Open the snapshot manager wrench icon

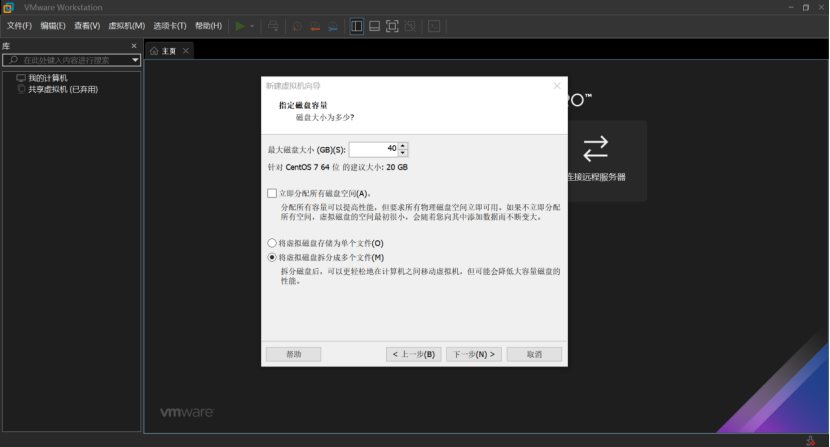pyautogui.click(x=333, y=26)
